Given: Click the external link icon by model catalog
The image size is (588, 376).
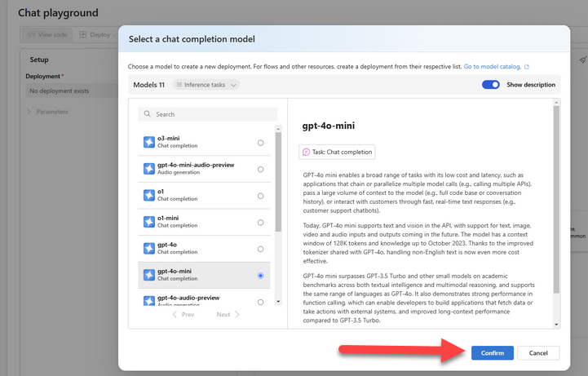Looking at the screenshot, I should pos(527,67).
